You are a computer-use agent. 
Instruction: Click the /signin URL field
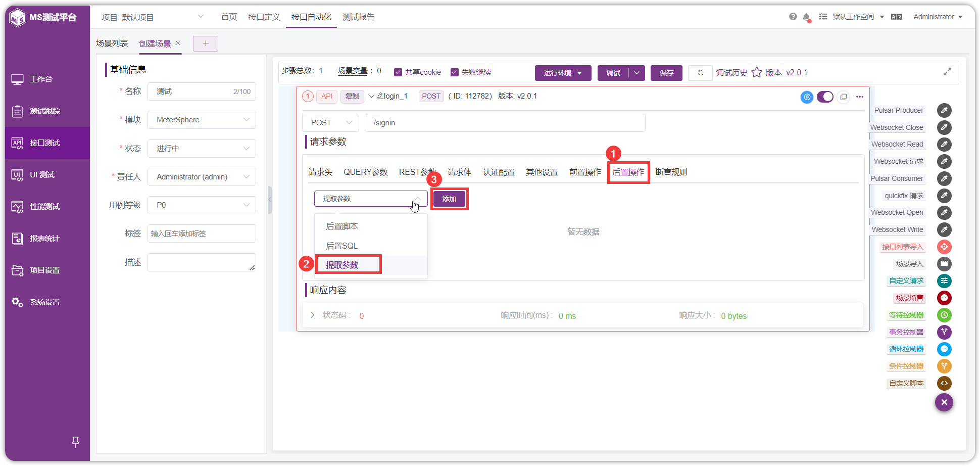point(505,123)
